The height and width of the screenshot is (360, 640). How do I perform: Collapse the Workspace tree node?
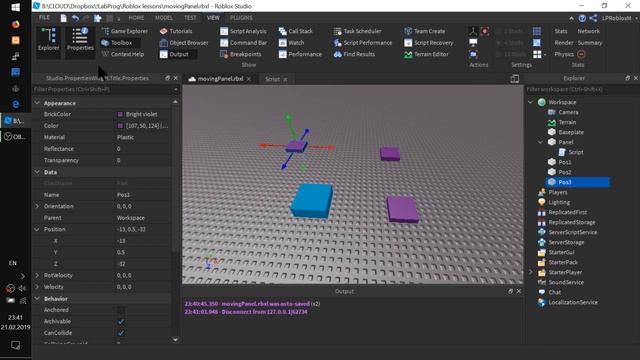531,102
